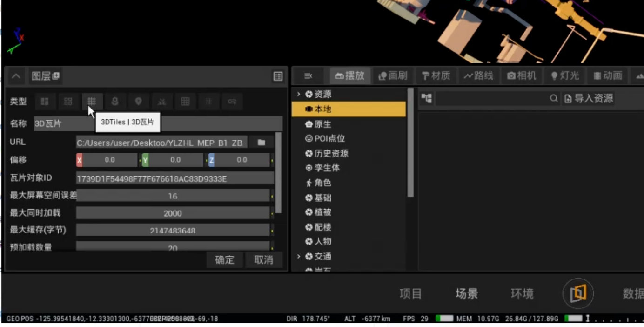Choose the map pin layer type icon
Screen dimensions: 644x327
tap(138, 101)
